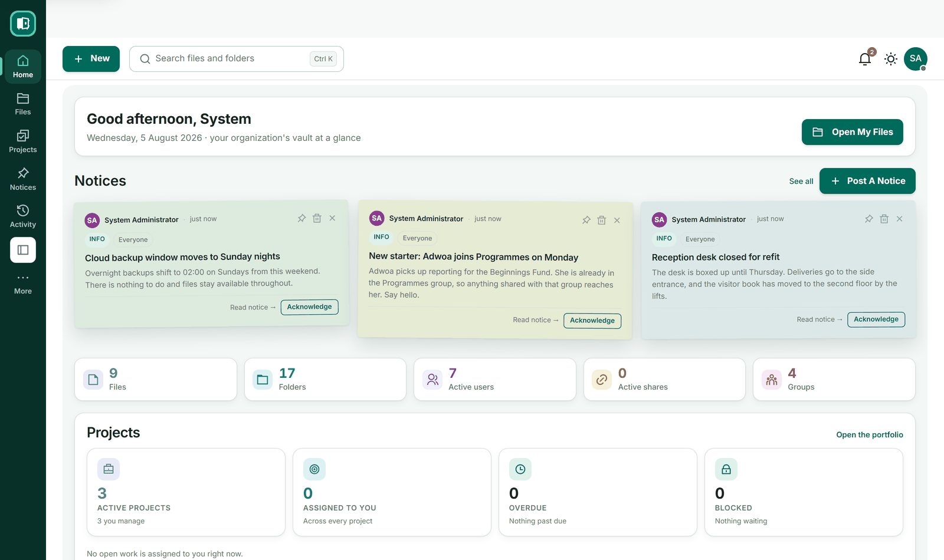Click SA avatar on Cloud backup notice
The height and width of the screenshot is (560, 944).
coord(92,220)
